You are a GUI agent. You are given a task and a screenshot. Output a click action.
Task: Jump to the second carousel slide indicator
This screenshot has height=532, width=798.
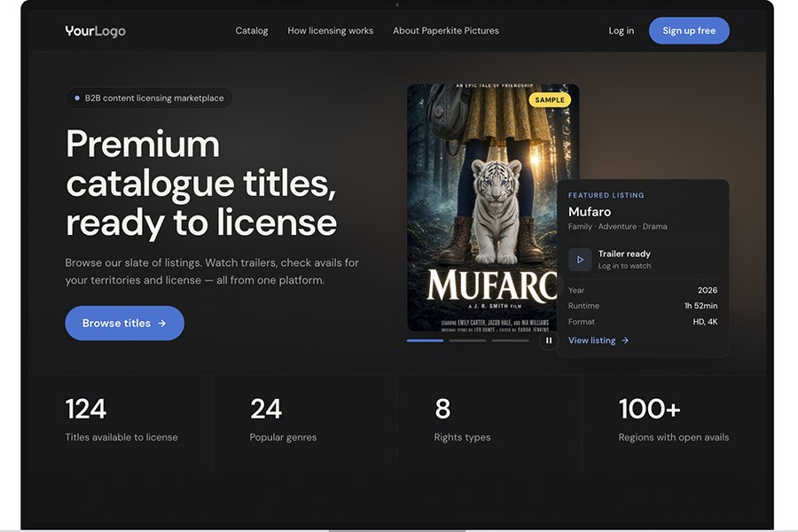point(467,340)
